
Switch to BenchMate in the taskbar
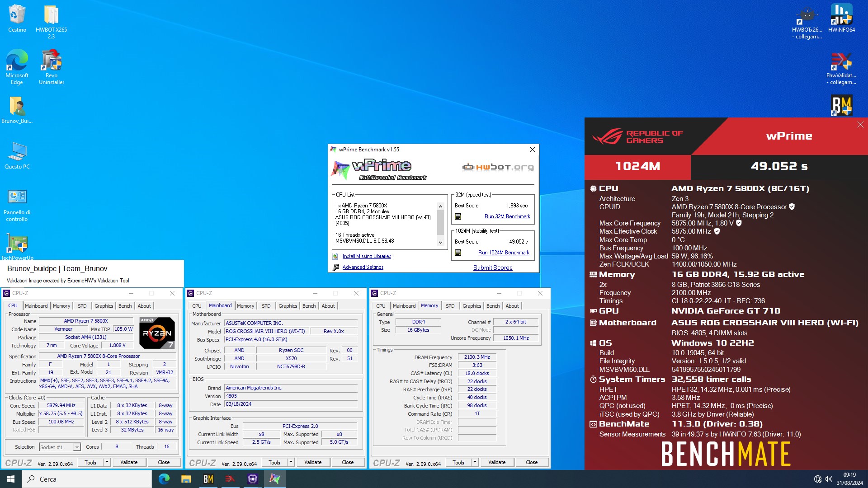[208, 479]
